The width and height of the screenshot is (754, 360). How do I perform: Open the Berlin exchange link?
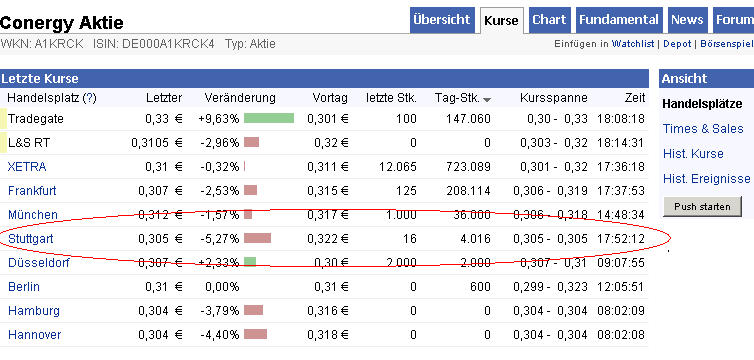click(24, 287)
